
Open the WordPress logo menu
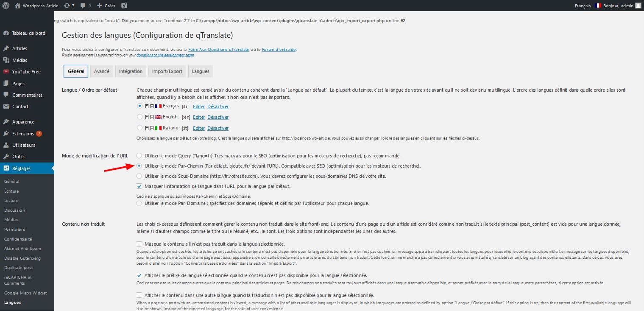pos(6,6)
